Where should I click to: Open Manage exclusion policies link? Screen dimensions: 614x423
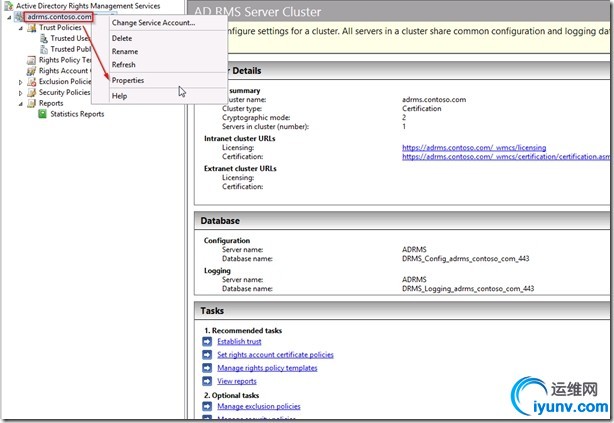(x=259, y=407)
